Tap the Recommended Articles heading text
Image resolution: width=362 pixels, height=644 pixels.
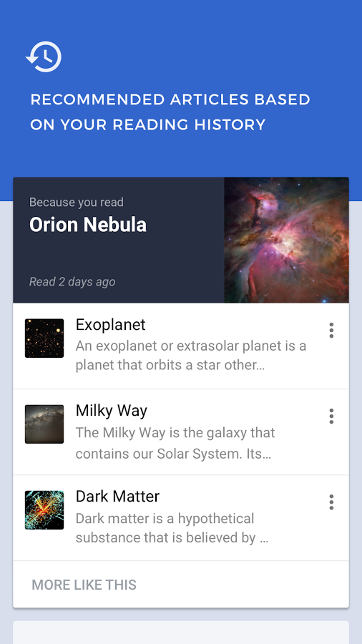[x=170, y=112]
